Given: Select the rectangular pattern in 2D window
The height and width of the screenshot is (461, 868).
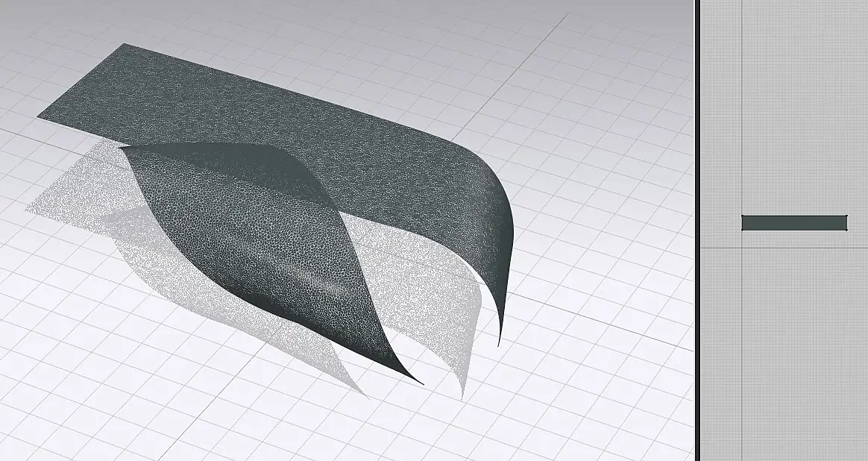Looking at the screenshot, I should click(x=794, y=223).
